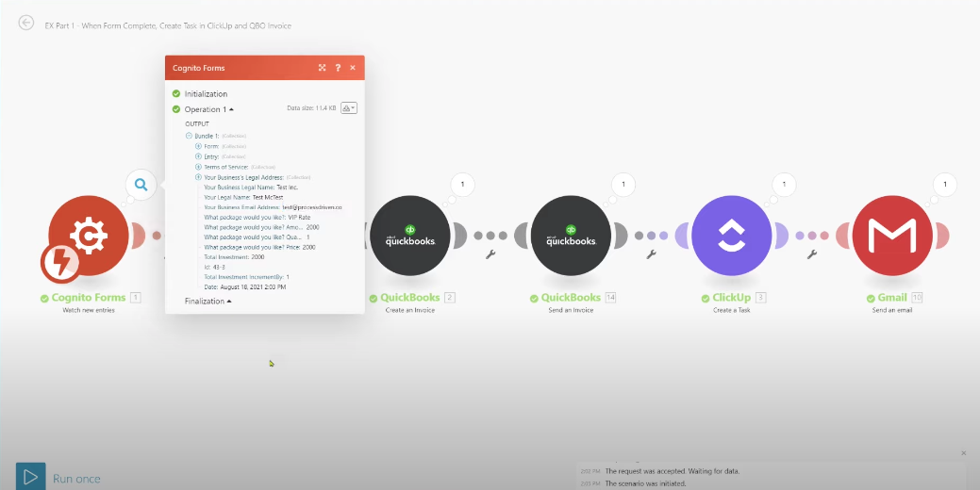Toggle the Finalization section arrow
980x490 pixels.
229,301
